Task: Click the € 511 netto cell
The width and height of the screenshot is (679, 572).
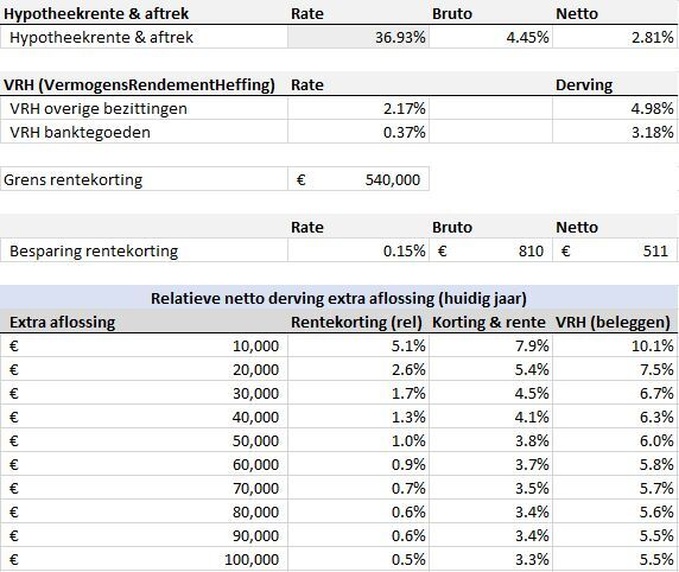Action: click(614, 251)
